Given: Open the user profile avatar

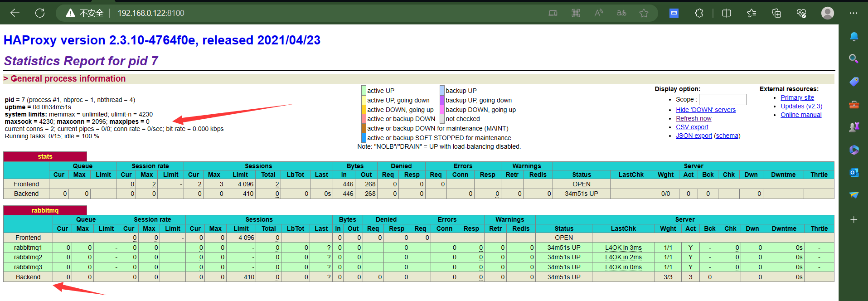Looking at the screenshot, I should point(827,13).
